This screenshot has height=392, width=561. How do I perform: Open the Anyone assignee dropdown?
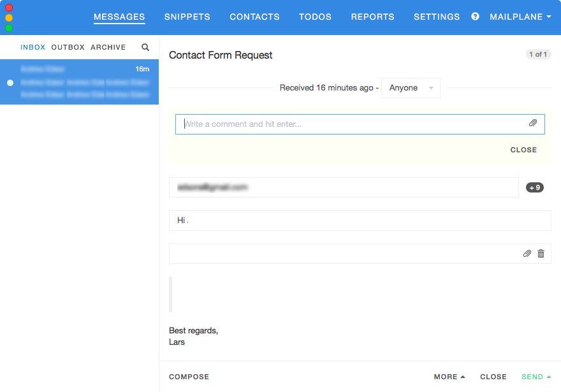click(411, 88)
